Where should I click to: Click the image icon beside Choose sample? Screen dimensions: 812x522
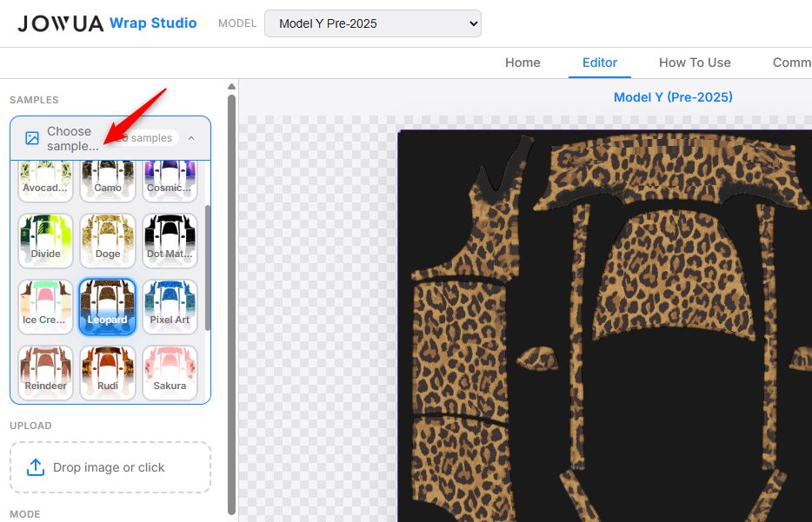(x=32, y=138)
